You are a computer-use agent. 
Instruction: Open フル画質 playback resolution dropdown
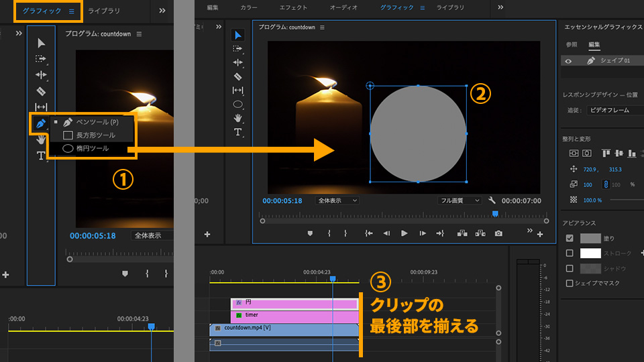click(x=459, y=200)
